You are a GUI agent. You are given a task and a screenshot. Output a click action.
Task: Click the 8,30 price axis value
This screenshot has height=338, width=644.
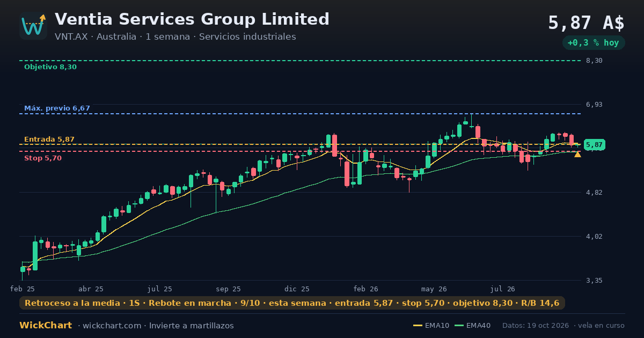594,61
